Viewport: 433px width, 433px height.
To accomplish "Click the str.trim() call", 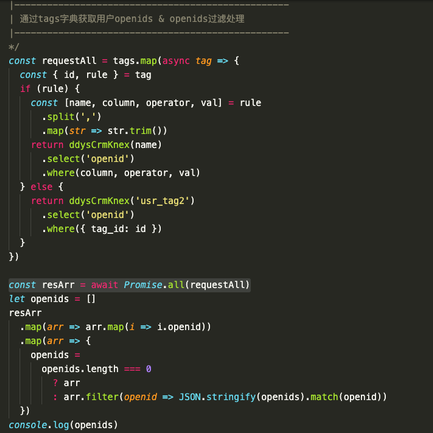I will click(137, 131).
